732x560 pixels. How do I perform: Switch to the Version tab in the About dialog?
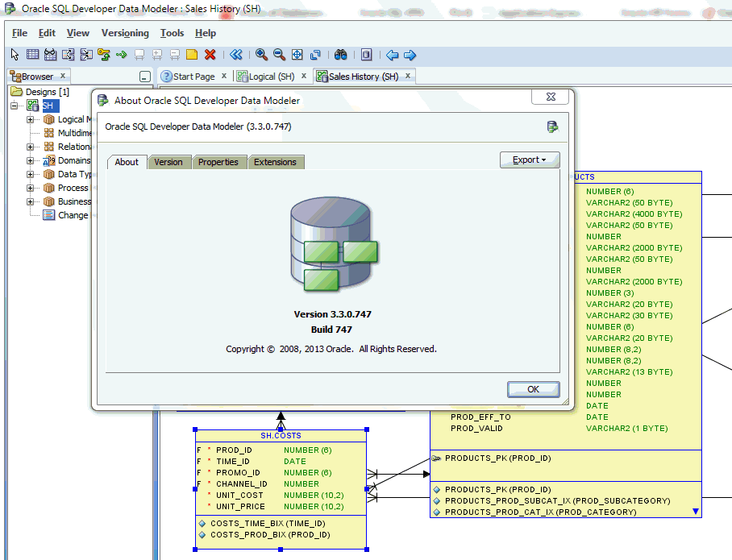coord(169,162)
